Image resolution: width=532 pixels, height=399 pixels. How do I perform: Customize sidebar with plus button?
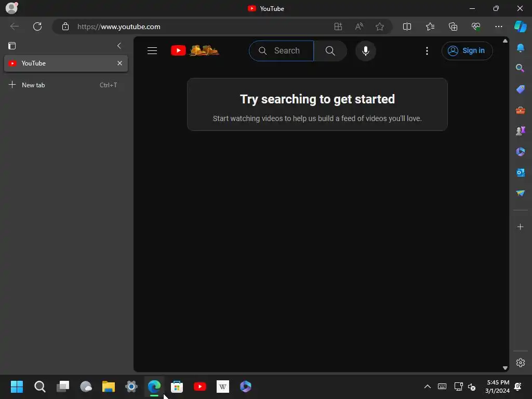point(521,227)
